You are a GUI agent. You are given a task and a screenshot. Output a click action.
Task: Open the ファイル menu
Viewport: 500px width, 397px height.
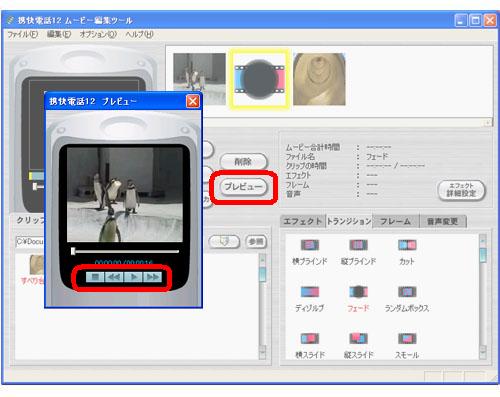tap(22, 34)
